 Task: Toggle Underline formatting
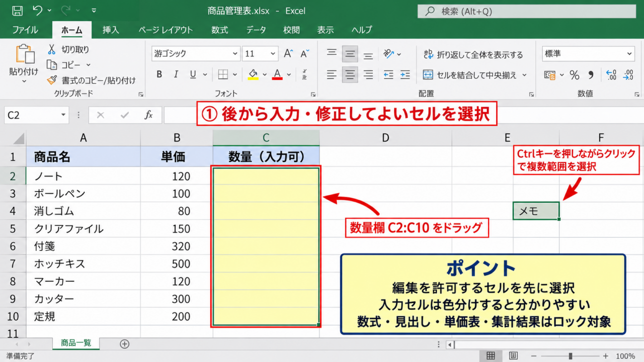[193, 75]
